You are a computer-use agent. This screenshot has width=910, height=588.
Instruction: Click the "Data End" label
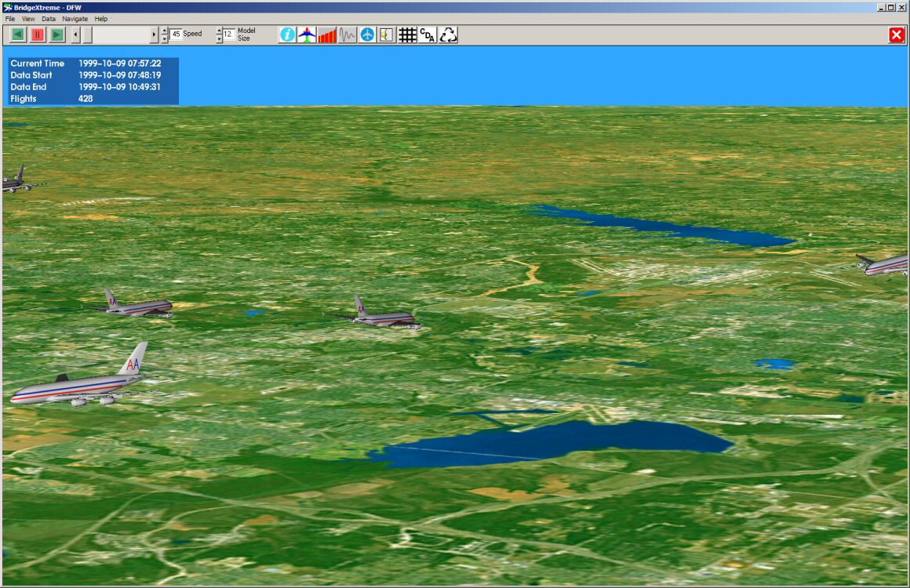click(x=28, y=87)
